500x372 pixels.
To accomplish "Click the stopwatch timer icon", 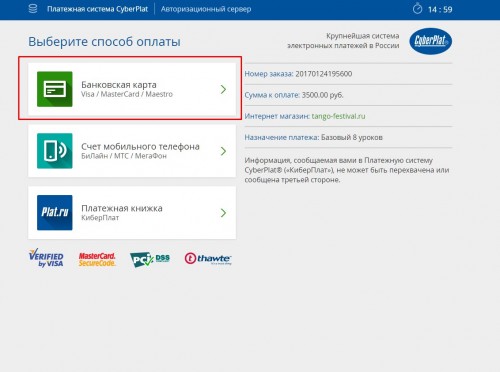I will tap(417, 9).
